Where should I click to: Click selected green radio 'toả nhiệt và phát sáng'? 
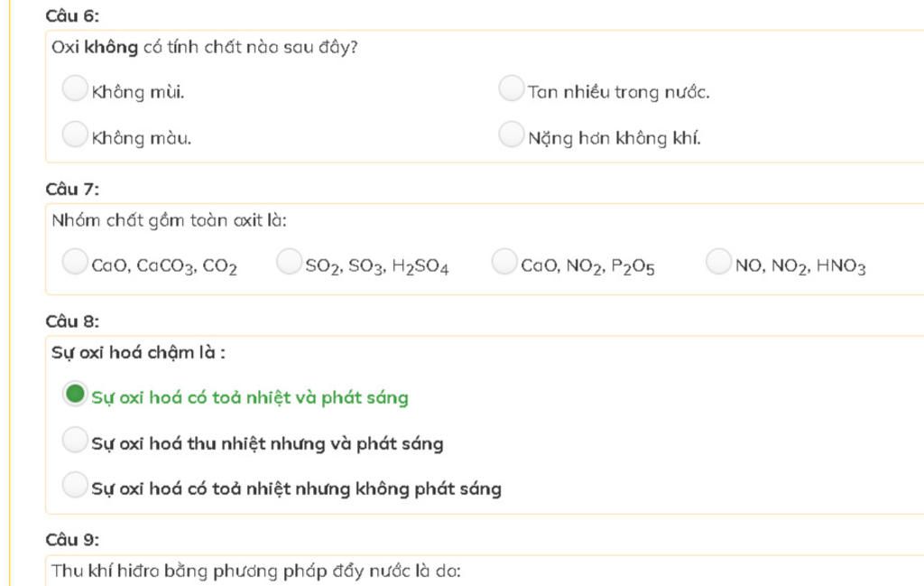point(75,393)
